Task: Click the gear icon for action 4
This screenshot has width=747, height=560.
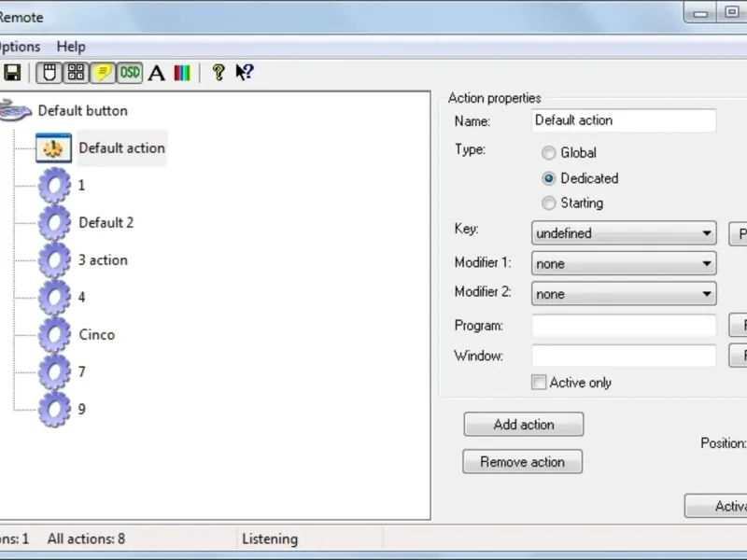Action: (54, 297)
